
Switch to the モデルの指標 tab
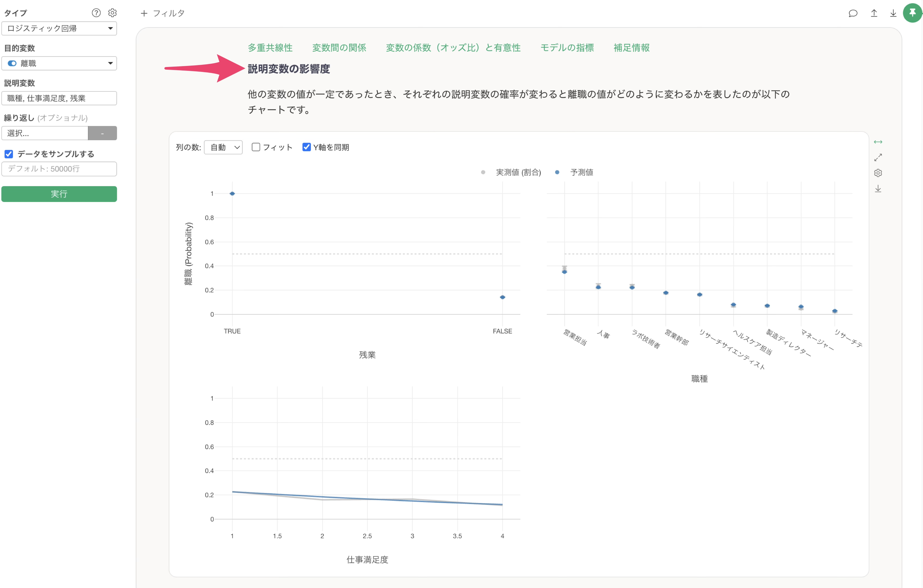[x=567, y=47]
